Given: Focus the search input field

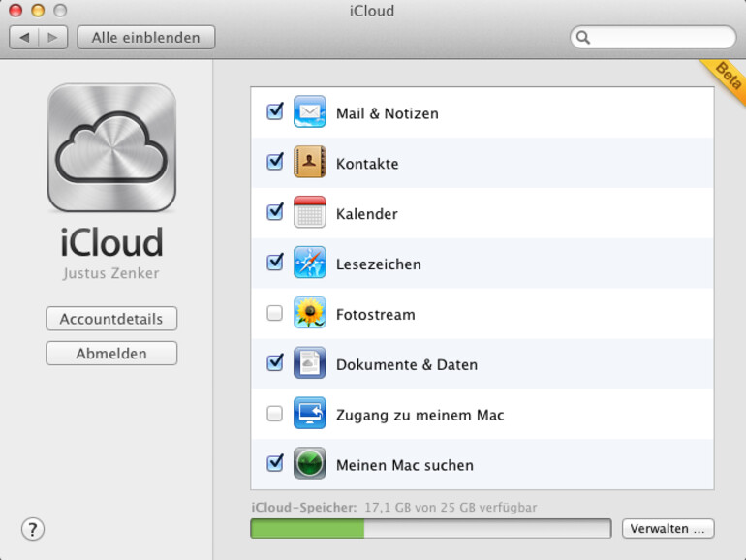Looking at the screenshot, I should [x=653, y=37].
